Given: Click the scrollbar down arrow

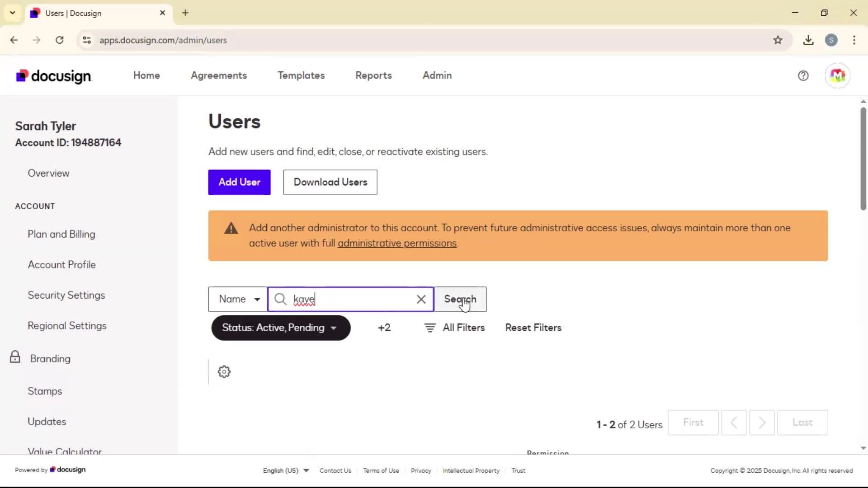Looking at the screenshot, I should (863, 448).
